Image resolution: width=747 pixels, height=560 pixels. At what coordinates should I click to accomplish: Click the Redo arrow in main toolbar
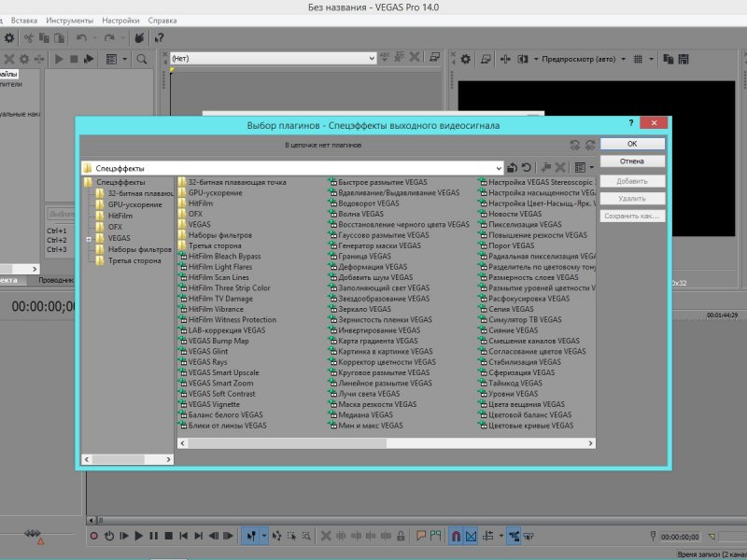(x=109, y=38)
